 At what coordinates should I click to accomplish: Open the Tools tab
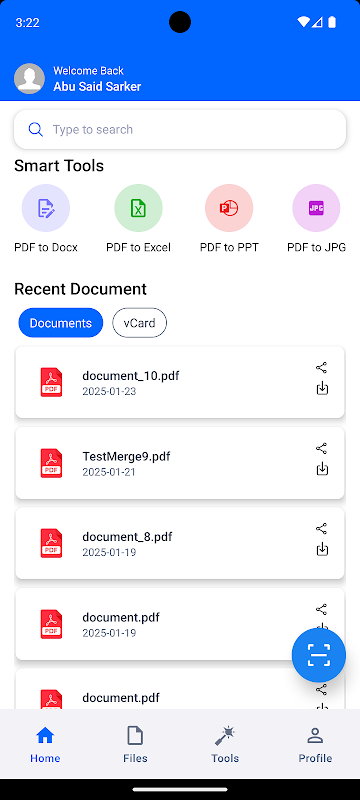pos(225,745)
